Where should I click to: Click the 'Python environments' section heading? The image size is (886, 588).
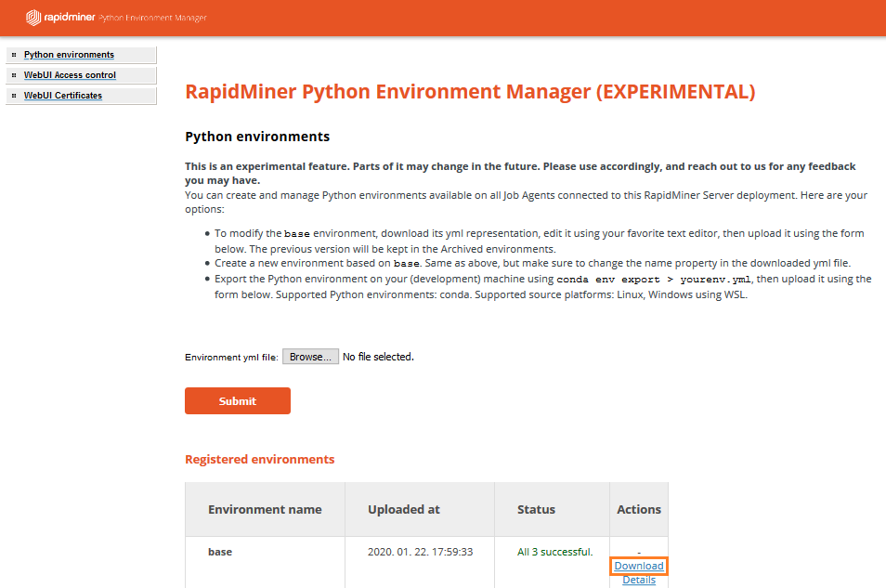click(257, 137)
